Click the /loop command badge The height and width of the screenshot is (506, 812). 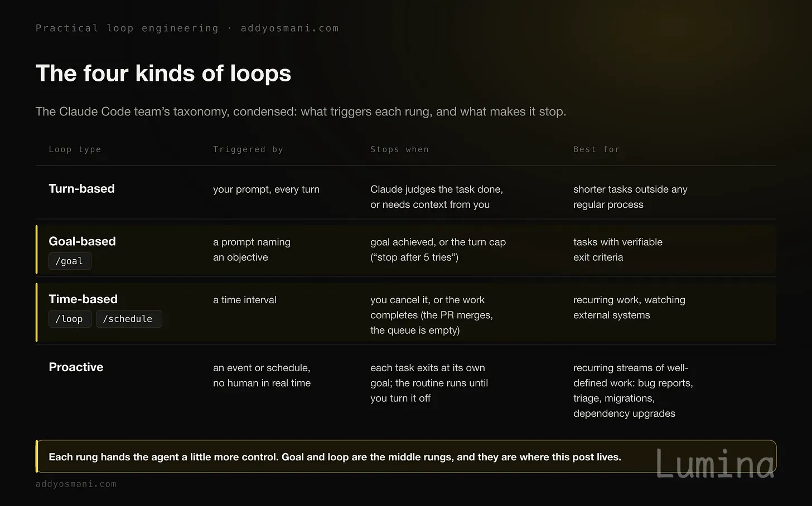pos(70,319)
